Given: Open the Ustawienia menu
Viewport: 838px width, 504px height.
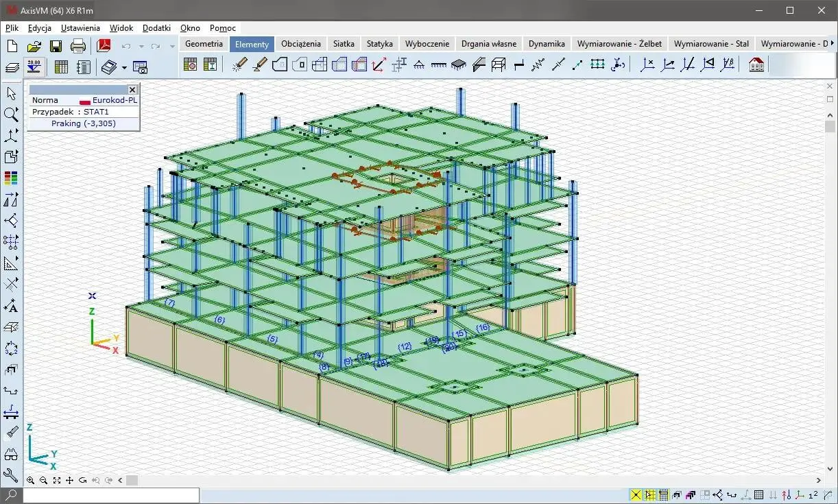Looking at the screenshot, I should tap(80, 28).
